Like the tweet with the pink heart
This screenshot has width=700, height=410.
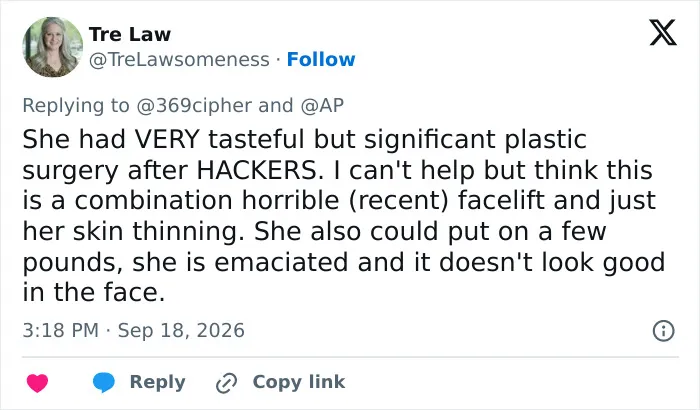[x=38, y=383]
